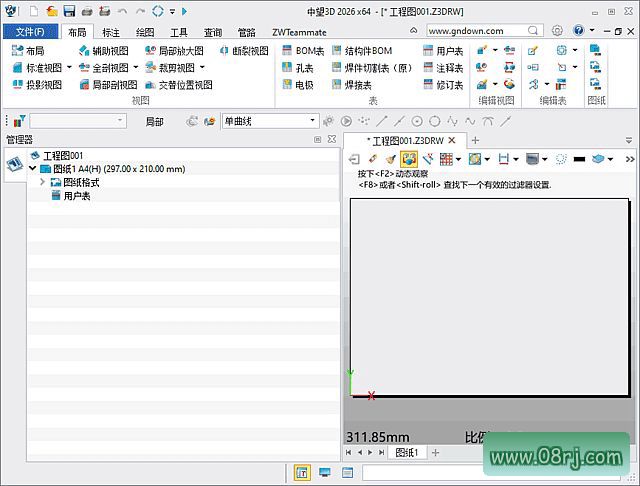Click the exit icon in the view toolbar
640x486 pixels.
pyautogui.click(x=354, y=159)
